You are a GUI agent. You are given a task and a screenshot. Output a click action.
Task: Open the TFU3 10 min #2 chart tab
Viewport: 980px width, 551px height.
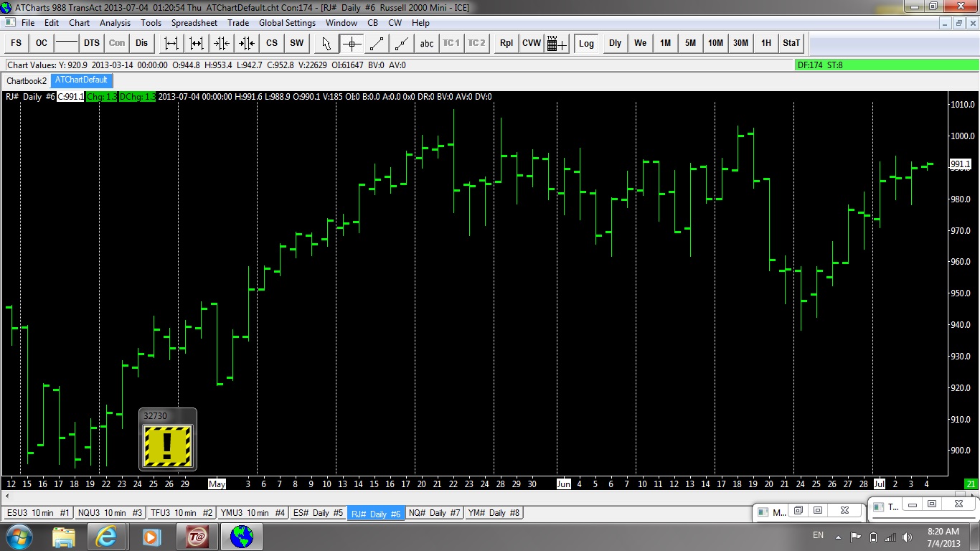[182, 513]
